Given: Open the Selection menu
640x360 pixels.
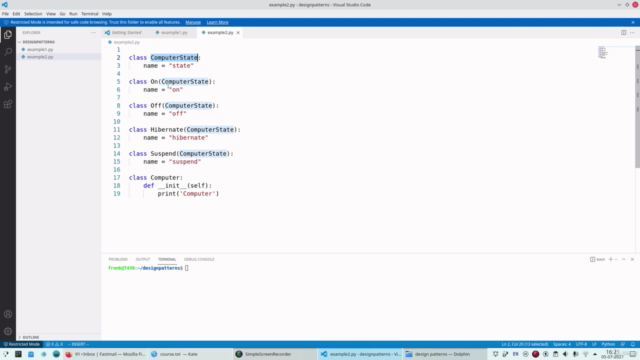Looking at the screenshot, I should click(x=33, y=14).
